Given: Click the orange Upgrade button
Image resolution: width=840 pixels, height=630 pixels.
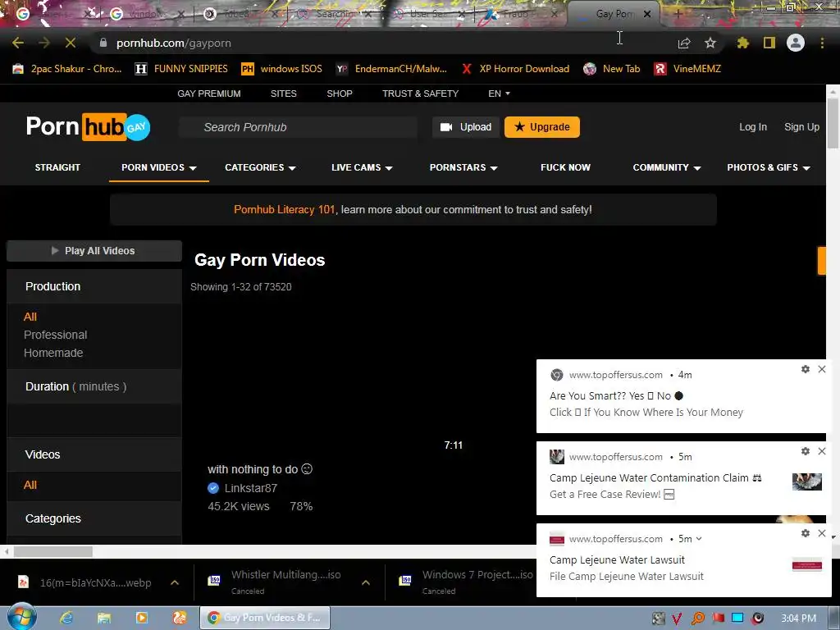Looking at the screenshot, I should click(541, 127).
